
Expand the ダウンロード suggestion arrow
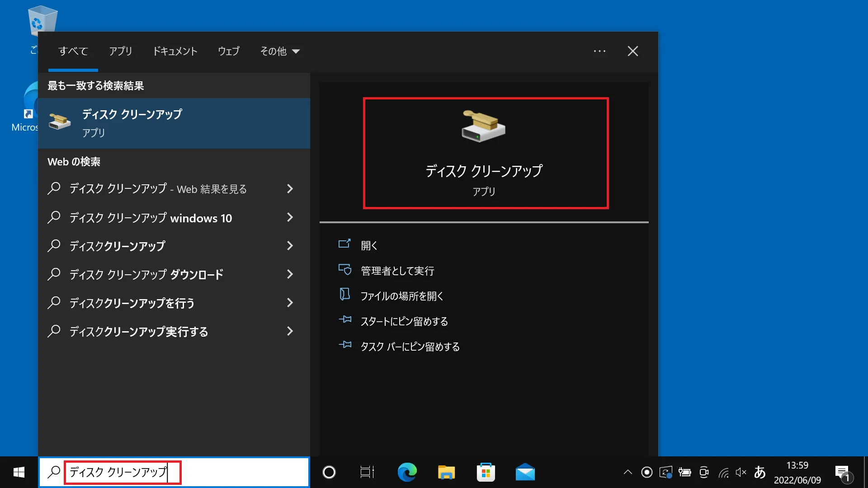click(x=290, y=274)
